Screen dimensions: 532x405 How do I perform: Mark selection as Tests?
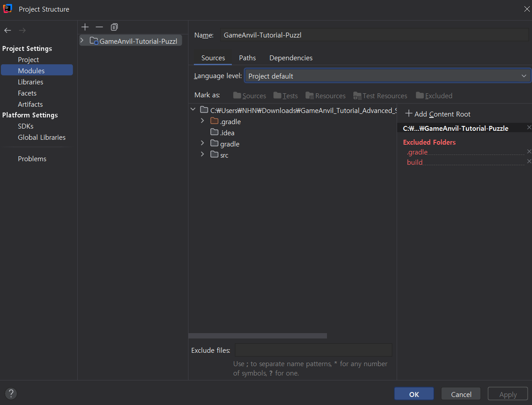(286, 96)
